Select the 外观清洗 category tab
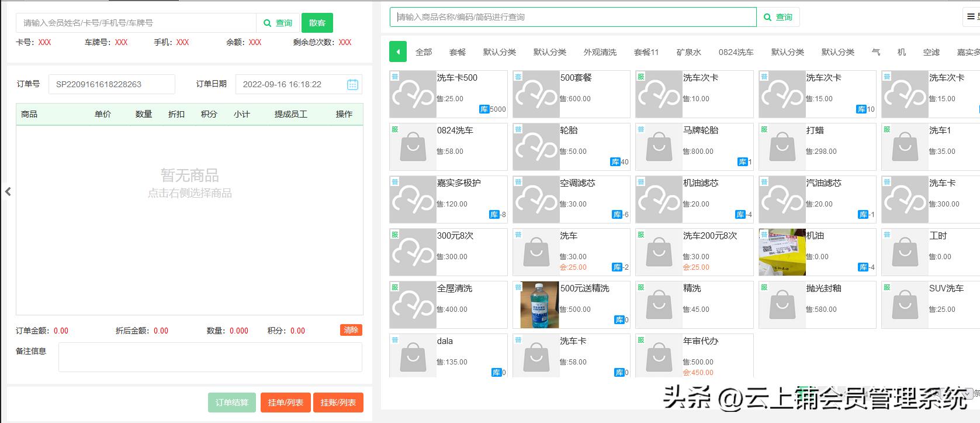980x423 pixels. (x=600, y=52)
